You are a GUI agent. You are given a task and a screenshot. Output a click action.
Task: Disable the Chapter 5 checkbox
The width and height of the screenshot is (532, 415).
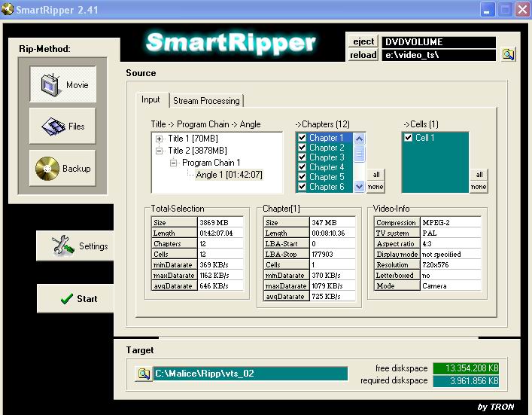tap(302, 176)
